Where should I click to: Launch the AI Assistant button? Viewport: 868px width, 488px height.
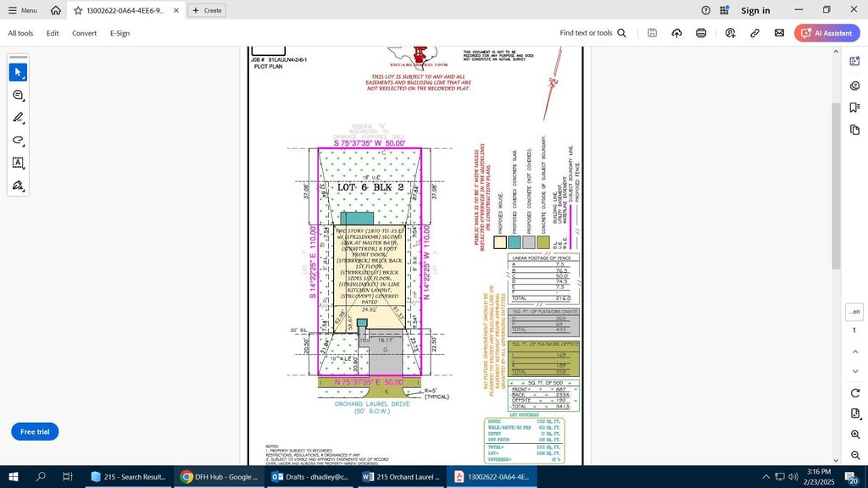[x=827, y=33]
